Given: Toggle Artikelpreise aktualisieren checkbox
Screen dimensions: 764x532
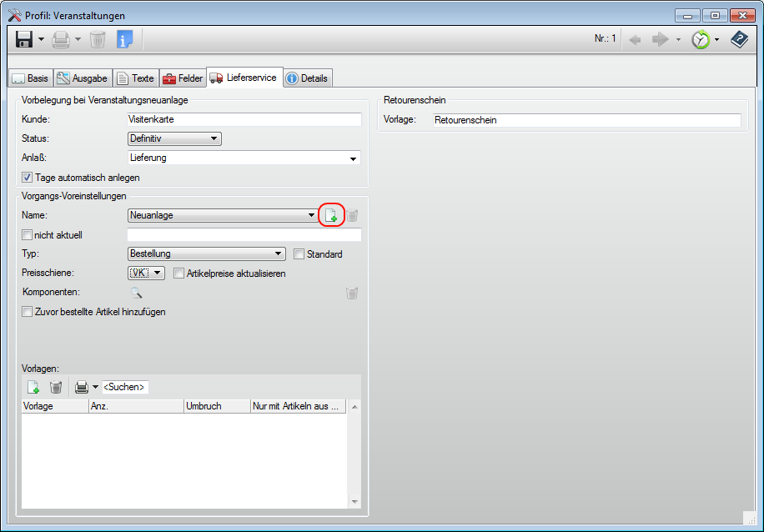Looking at the screenshot, I should 179,274.
